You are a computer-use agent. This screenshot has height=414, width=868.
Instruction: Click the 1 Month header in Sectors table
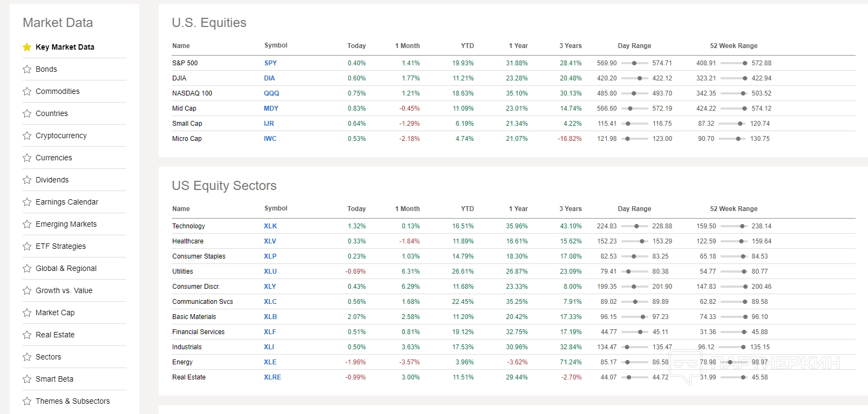coord(407,209)
